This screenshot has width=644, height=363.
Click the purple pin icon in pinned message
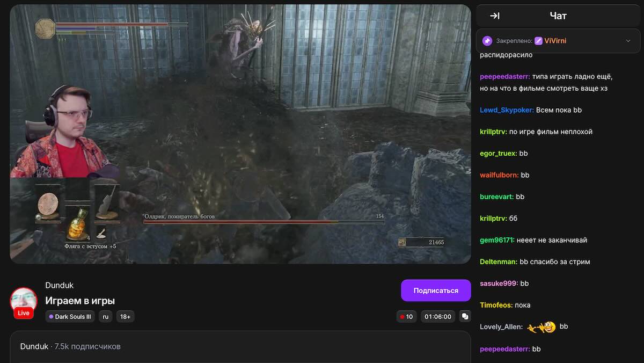[487, 41]
